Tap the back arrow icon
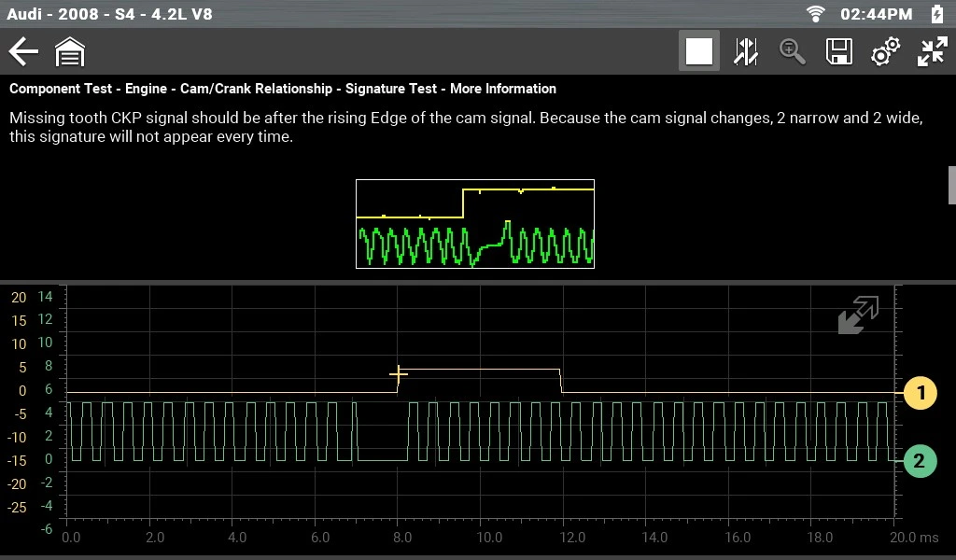Viewport: 956px width, 560px height. click(23, 51)
